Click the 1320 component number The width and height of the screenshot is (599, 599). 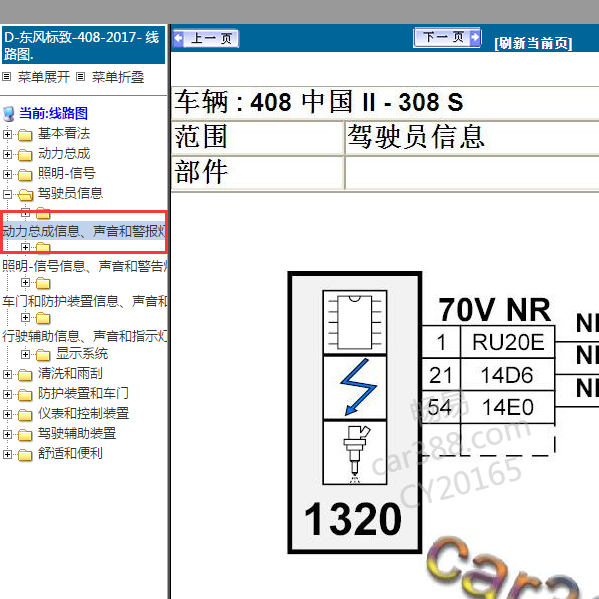(353, 519)
